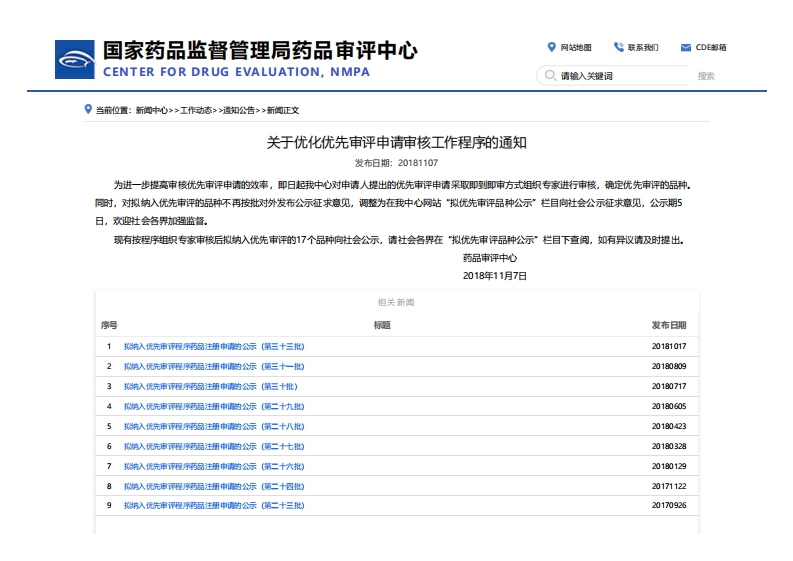This screenshot has width=793, height=561.
Task: Open the 第三十三批 priority review notice
Action: coord(214,346)
